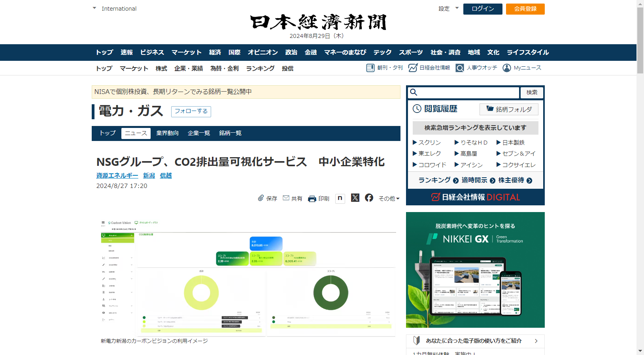Click the save paperclip icon
Viewport: 644px width, 355px height.
click(261, 198)
